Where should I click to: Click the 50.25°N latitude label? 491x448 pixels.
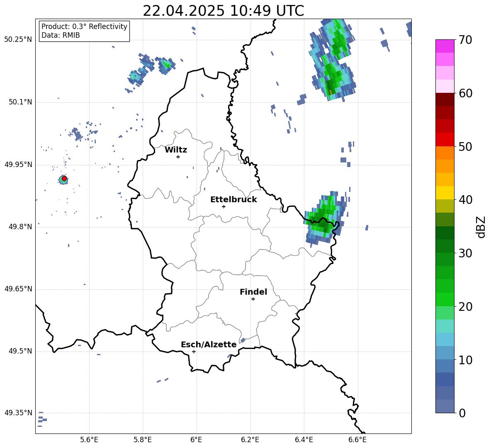(18, 40)
